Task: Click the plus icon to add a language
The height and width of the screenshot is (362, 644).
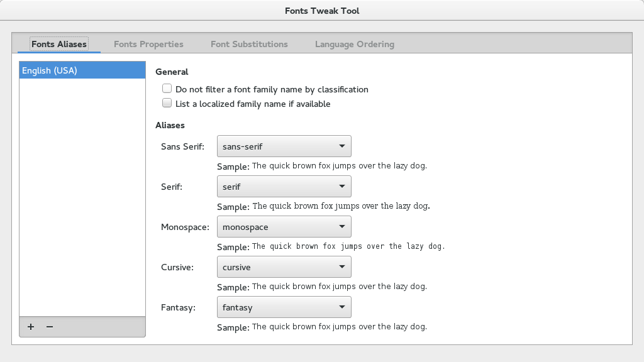Action: (31, 327)
